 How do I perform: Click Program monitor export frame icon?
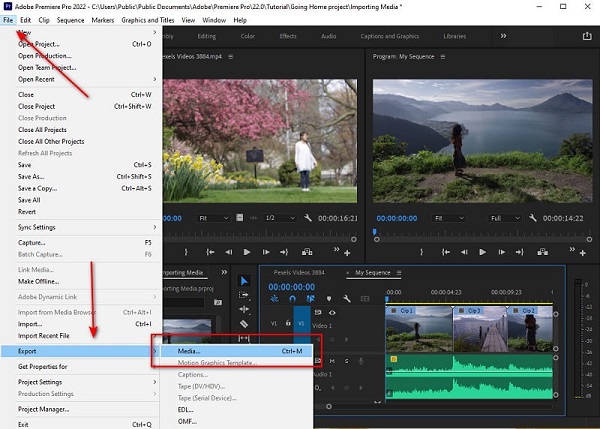pyautogui.click(x=543, y=252)
